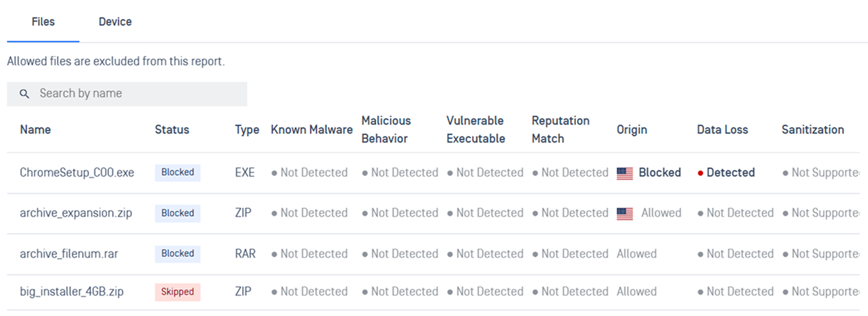This screenshot has width=868, height=316.
Task: Focus the Search by name field
Action: (127, 93)
